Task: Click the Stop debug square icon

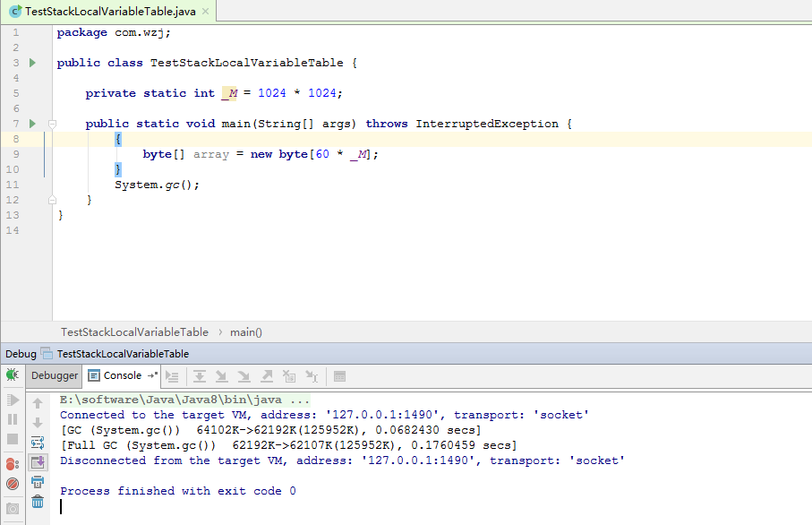Action: [x=13, y=440]
